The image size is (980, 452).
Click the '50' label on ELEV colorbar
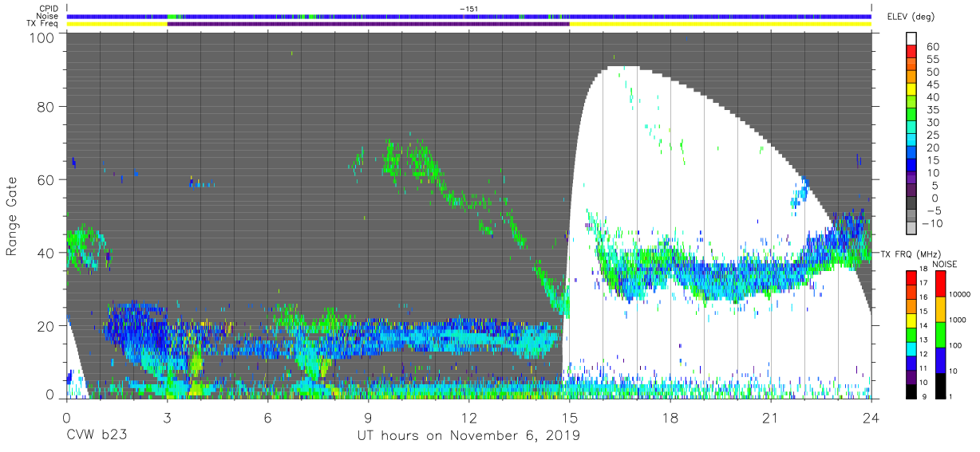pyautogui.click(x=933, y=72)
